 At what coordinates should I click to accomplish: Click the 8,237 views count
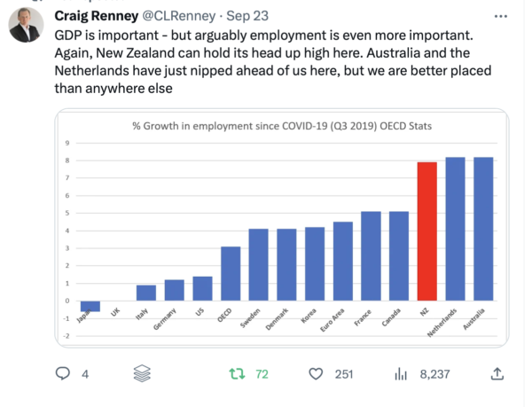point(434,374)
